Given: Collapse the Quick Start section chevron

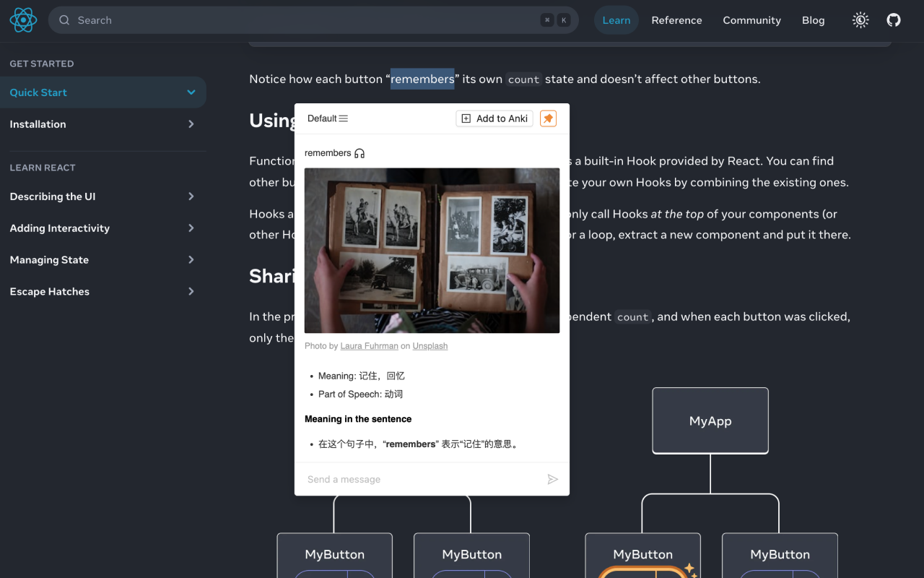Looking at the screenshot, I should pos(191,92).
